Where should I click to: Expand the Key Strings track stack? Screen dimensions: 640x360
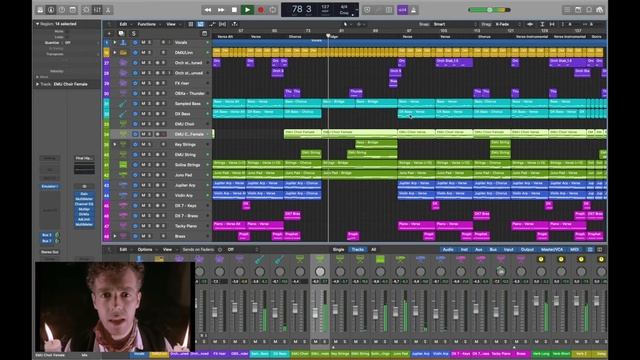pyautogui.click(x=115, y=144)
